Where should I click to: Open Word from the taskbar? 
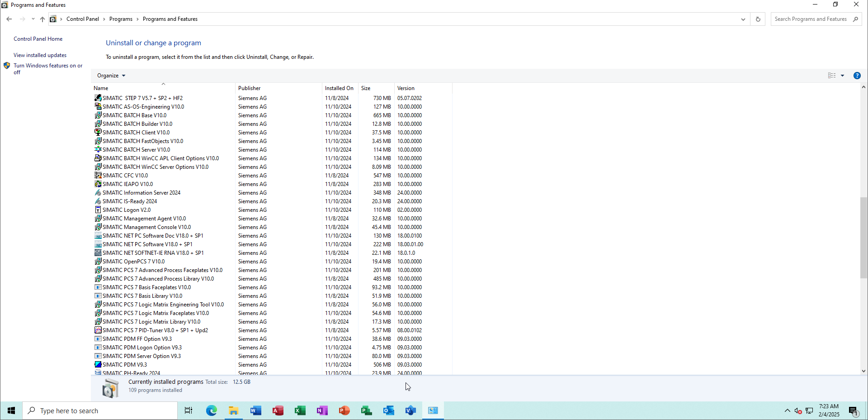(255, 410)
